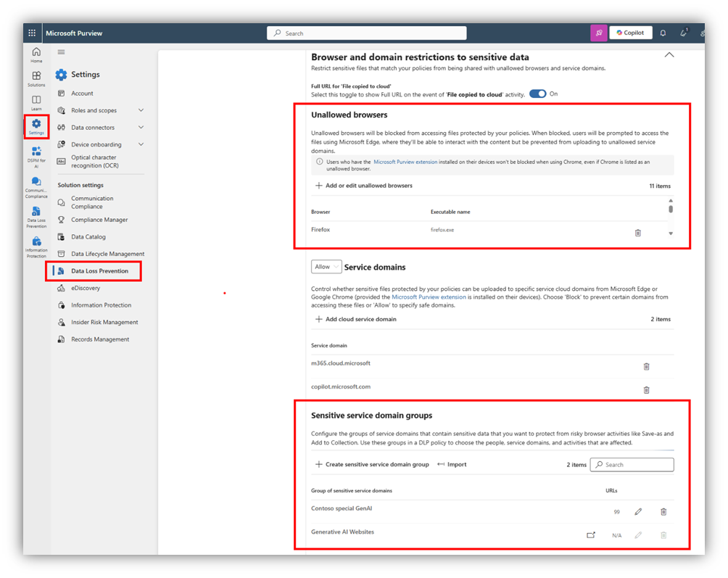
Task: Click the trash icon for Generative AI Websites
Action: [x=663, y=534]
